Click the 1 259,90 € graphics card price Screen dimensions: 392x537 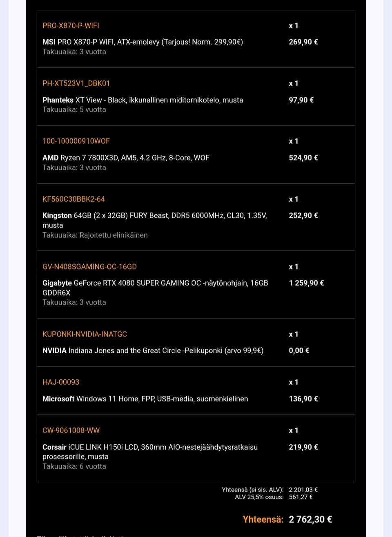pyautogui.click(x=306, y=283)
